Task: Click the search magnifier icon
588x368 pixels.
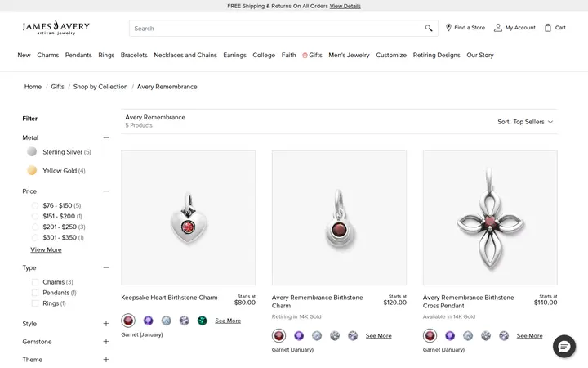Action: coord(429,28)
